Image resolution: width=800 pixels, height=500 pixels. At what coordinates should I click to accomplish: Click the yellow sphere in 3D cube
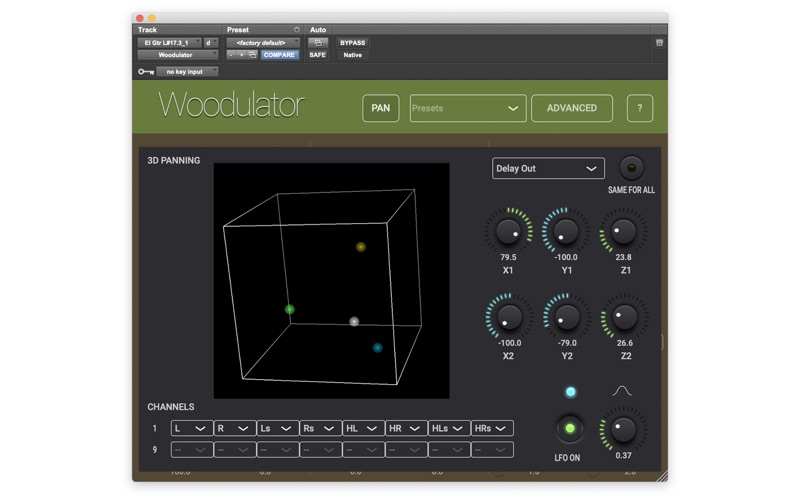361,247
